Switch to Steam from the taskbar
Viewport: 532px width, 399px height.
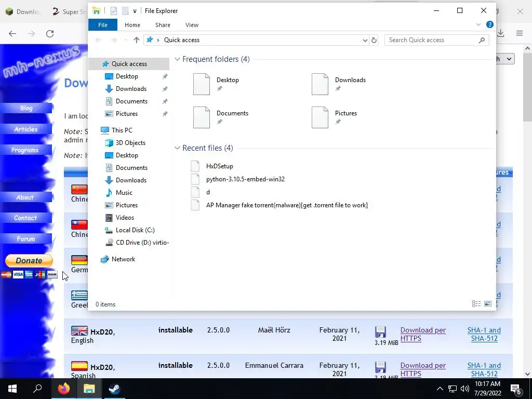coord(114,389)
